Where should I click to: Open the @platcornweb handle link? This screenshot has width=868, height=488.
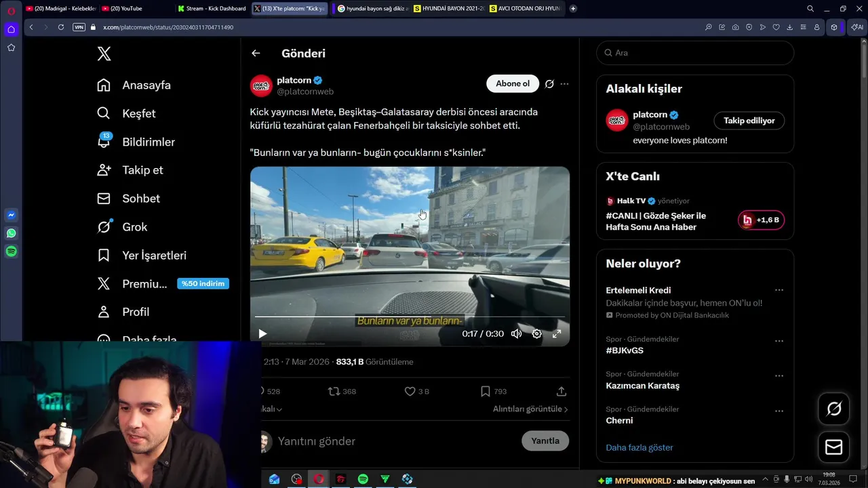tap(305, 91)
